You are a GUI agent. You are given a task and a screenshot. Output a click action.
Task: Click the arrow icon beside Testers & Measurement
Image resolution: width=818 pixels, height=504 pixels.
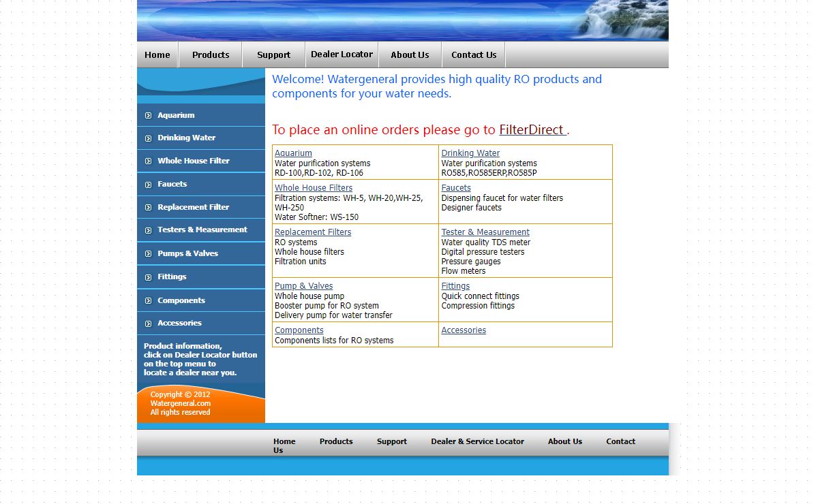point(148,230)
